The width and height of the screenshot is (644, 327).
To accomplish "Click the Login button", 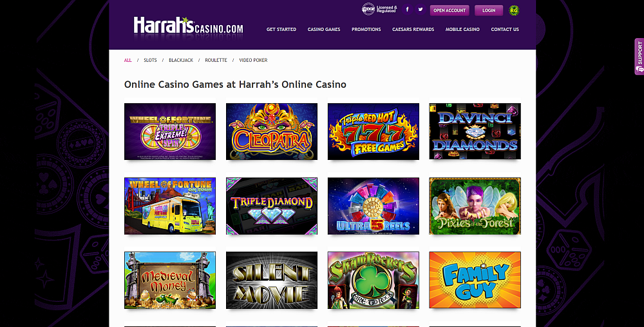I will point(488,10).
